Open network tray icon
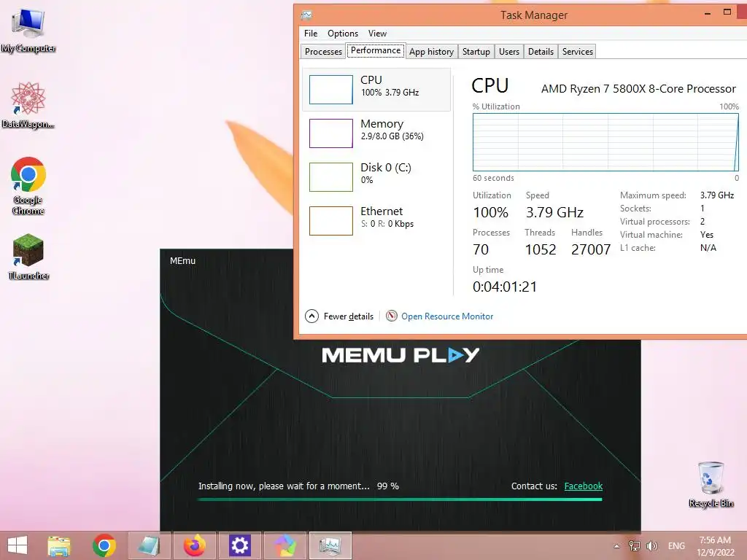Screen dimensions: 747x560 (x=635, y=545)
